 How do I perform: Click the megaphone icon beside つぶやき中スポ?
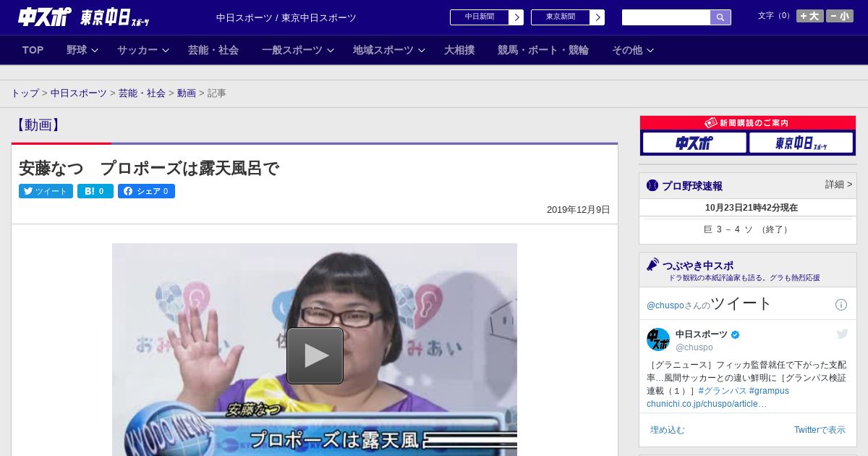[x=652, y=264]
